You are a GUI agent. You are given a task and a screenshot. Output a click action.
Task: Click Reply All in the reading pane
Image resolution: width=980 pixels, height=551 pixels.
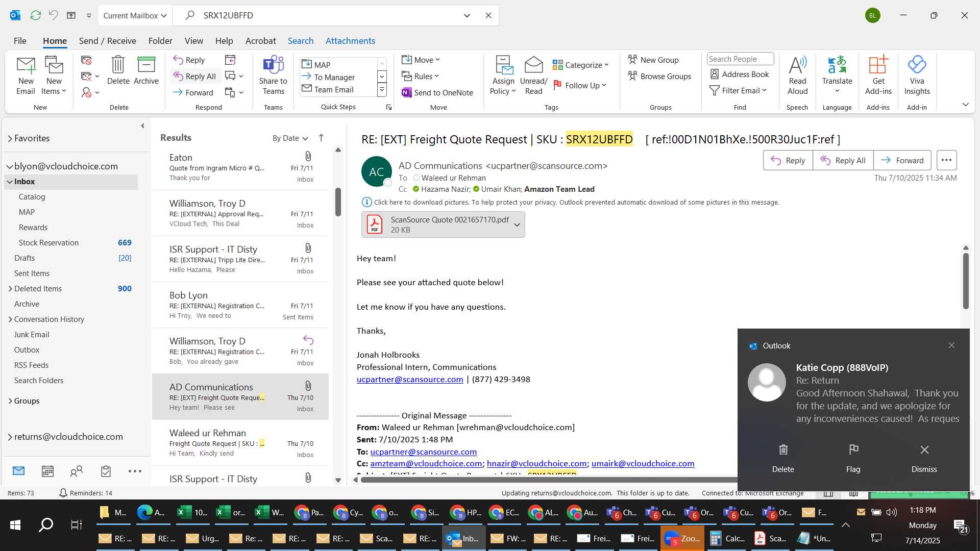[x=843, y=160]
